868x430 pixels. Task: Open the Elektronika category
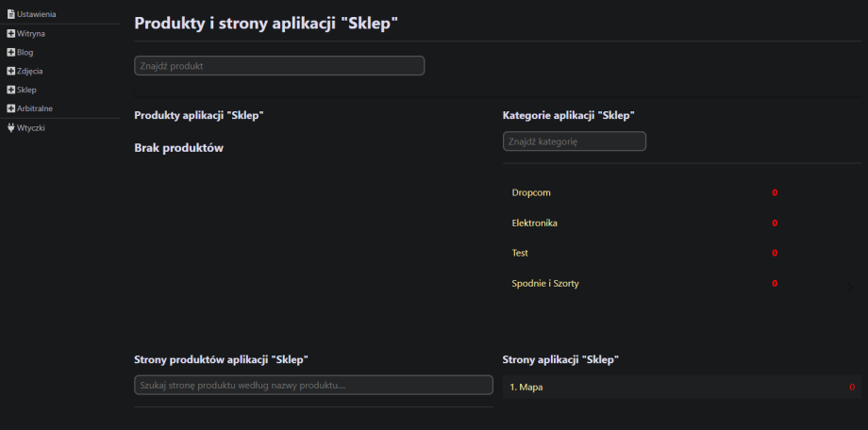tap(534, 223)
